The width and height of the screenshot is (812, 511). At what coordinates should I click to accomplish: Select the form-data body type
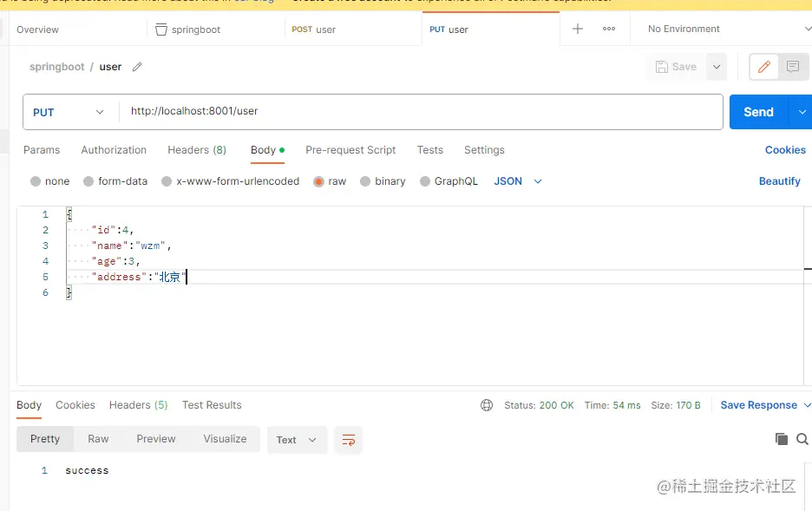115,181
